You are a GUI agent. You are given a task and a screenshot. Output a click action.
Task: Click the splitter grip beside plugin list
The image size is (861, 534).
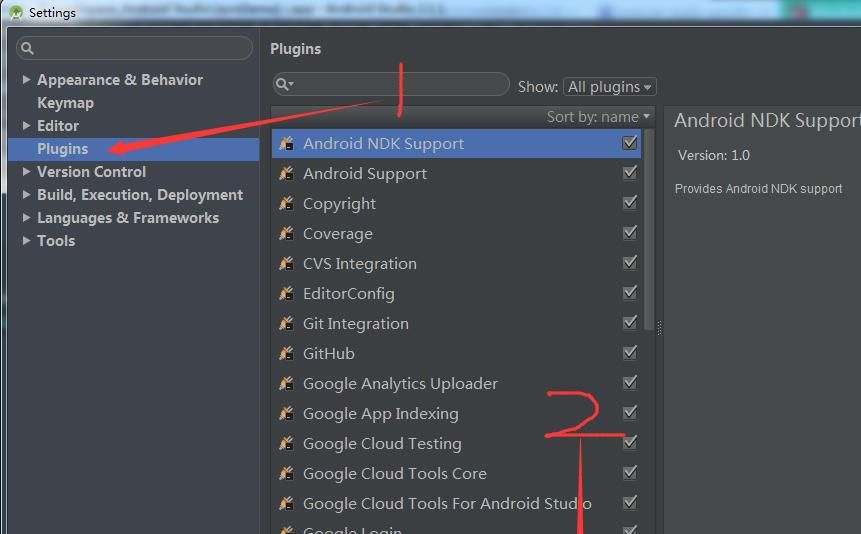click(659, 328)
